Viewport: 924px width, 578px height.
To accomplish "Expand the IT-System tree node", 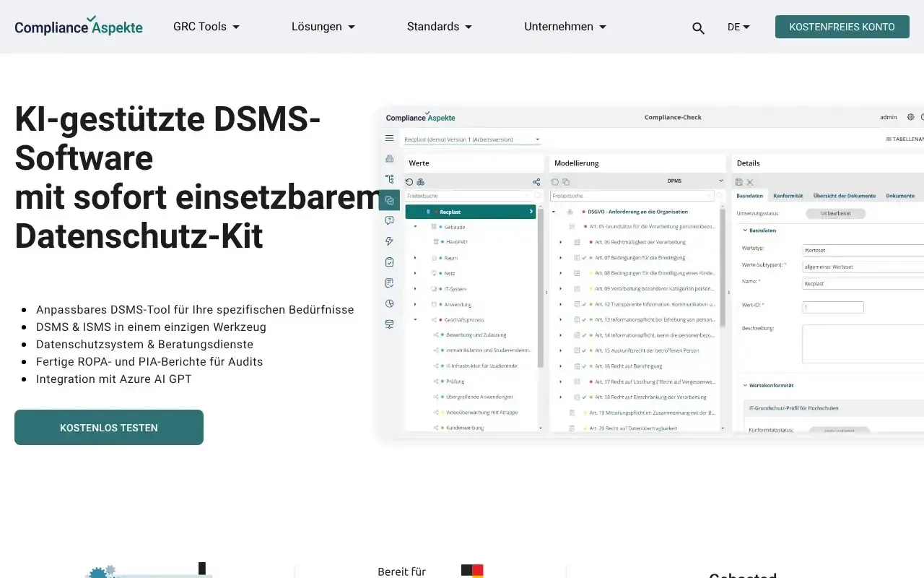I will (415, 289).
